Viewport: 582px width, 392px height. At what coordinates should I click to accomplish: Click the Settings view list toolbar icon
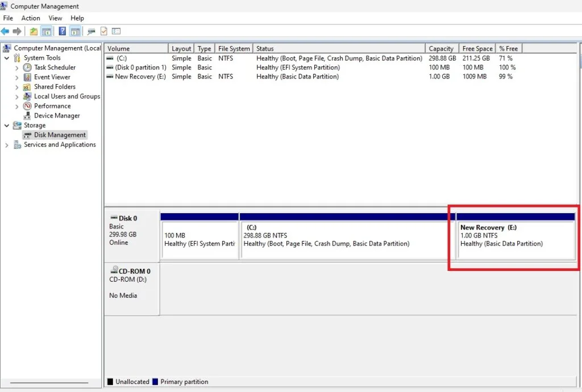117,31
